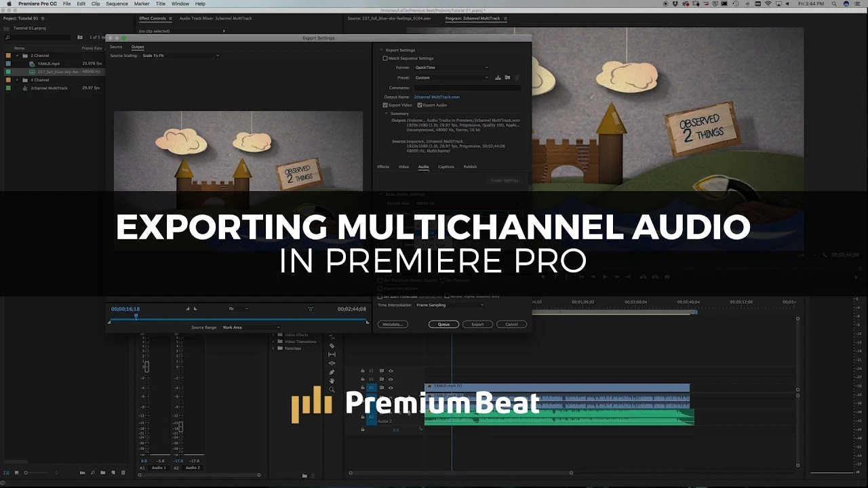Open the Window menu
This screenshot has width=868, height=488.
coord(180,3)
